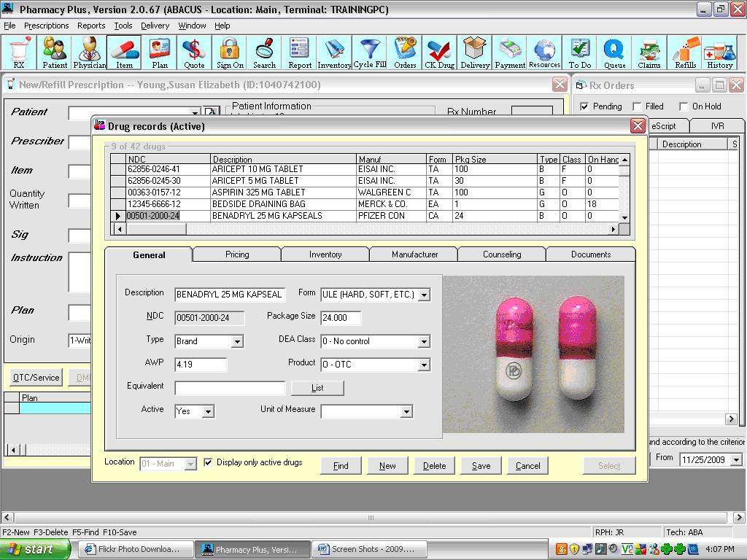Switch to the Inventory tab in Drug records

(325, 254)
